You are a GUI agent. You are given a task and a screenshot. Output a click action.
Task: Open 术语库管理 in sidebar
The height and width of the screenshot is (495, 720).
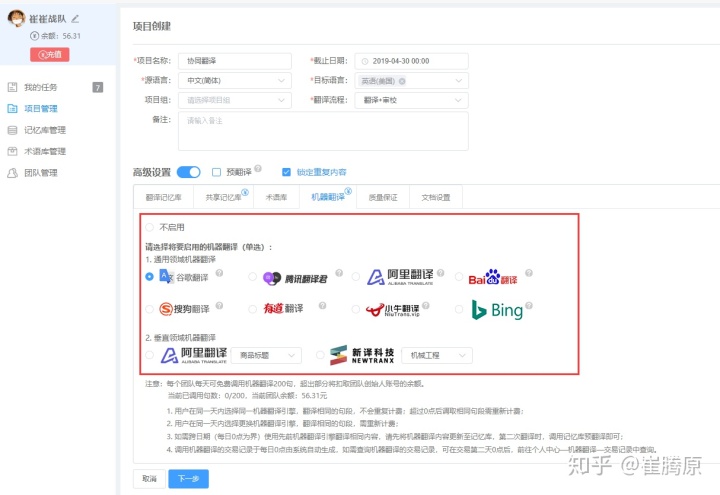[45, 152]
